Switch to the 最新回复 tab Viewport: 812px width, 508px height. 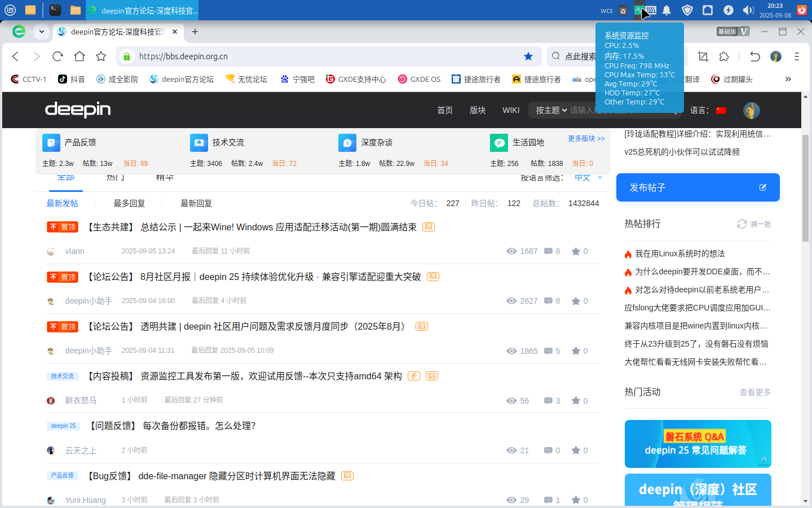coord(196,203)
